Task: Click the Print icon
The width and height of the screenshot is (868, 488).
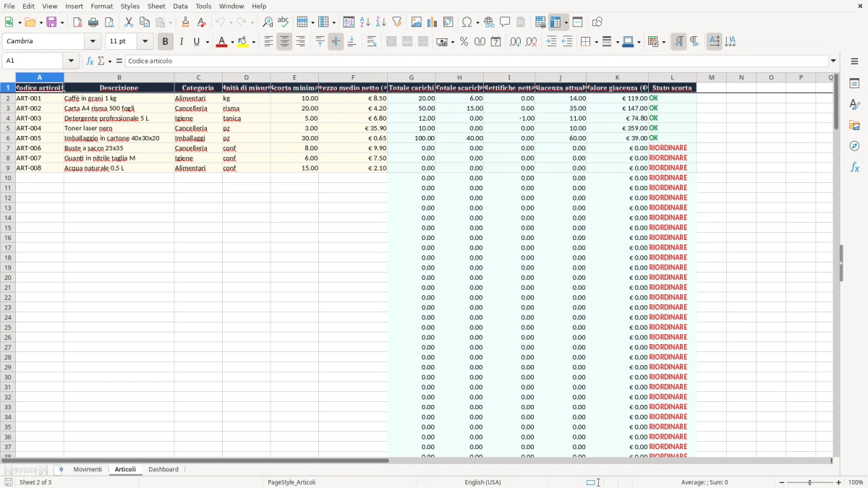Action: [x=93, y=22]
